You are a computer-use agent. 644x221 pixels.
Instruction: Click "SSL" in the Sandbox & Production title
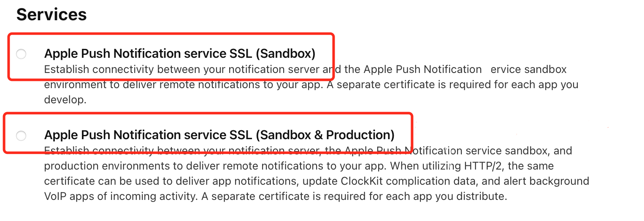240,135
